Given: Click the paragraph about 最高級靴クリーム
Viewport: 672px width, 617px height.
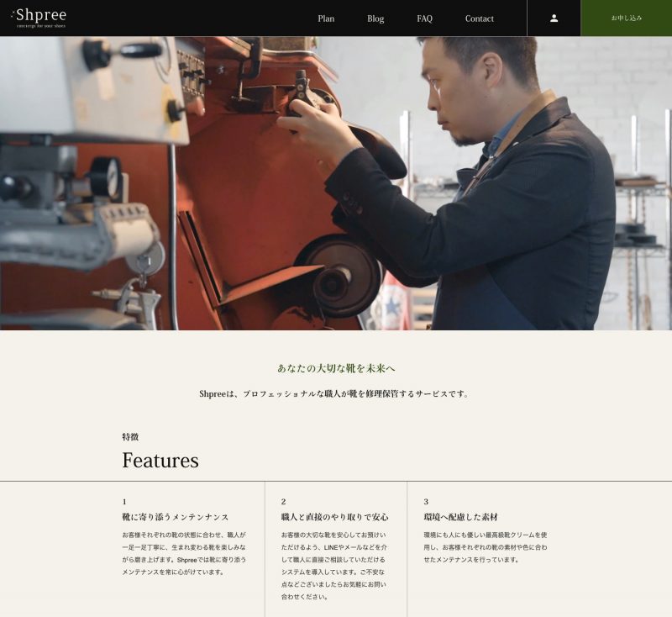Looking at the screenshot, I should [486, 547].
